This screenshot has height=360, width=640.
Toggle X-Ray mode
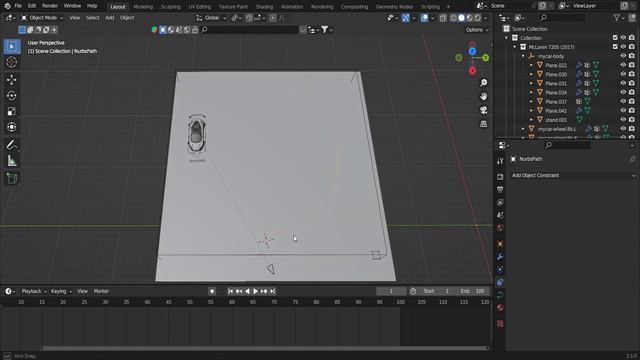443,18
